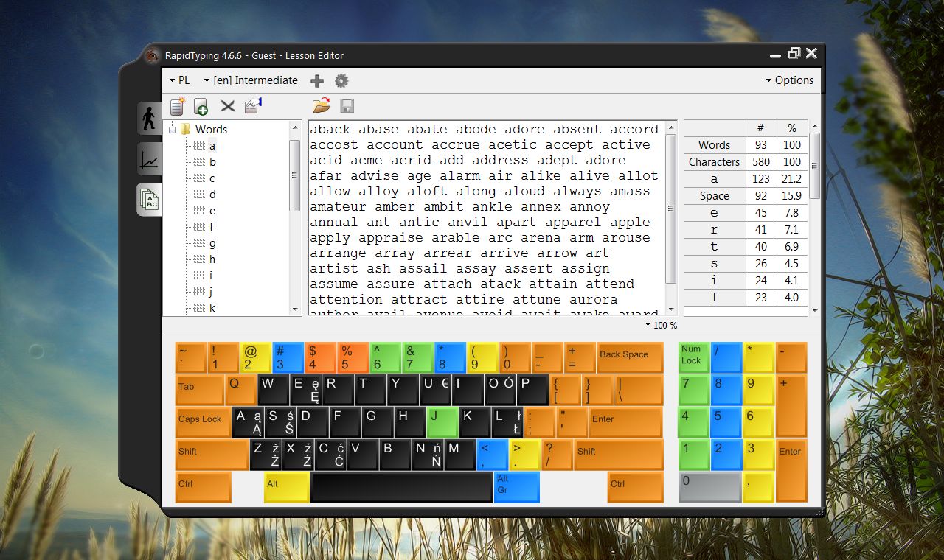944x560 pixels.
Task: Click the plus icon next to Intermediate
Action: pyautogui.click(x=317, y=81)
